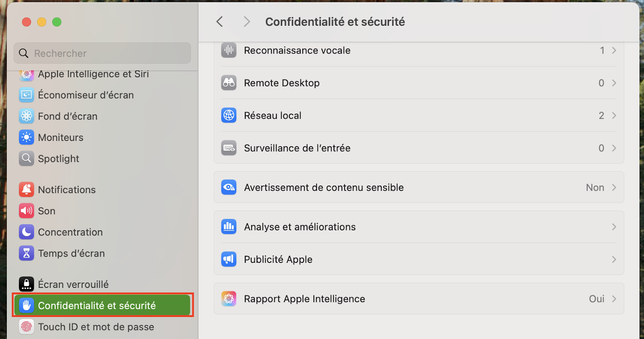Select the Spotlight magnifying glass icon
Viewport: 644px width, 339px height.
pos(26,158)
